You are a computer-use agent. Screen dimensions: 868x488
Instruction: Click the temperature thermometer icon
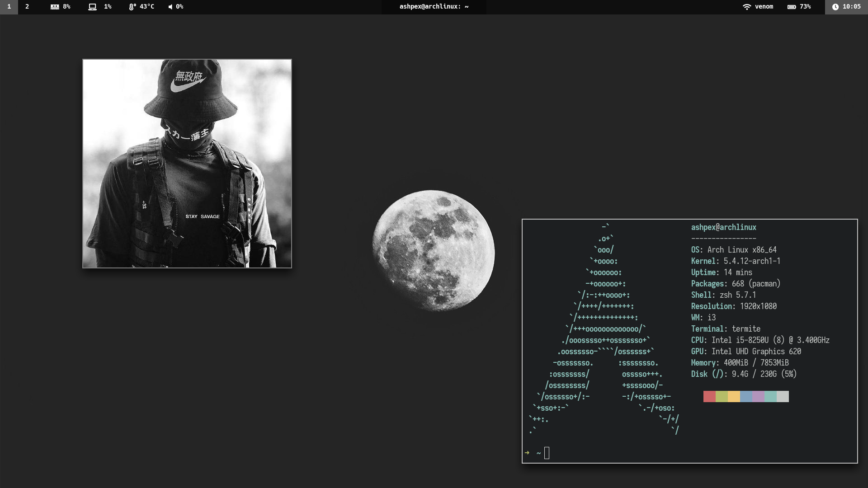pyautogui.click(x=132, y=6)
